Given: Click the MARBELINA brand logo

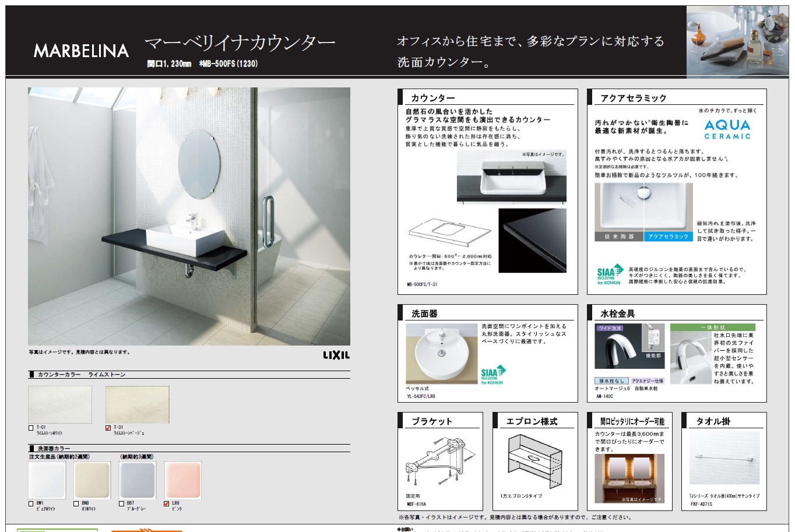Looking at the screenshot, I should 81,51.
